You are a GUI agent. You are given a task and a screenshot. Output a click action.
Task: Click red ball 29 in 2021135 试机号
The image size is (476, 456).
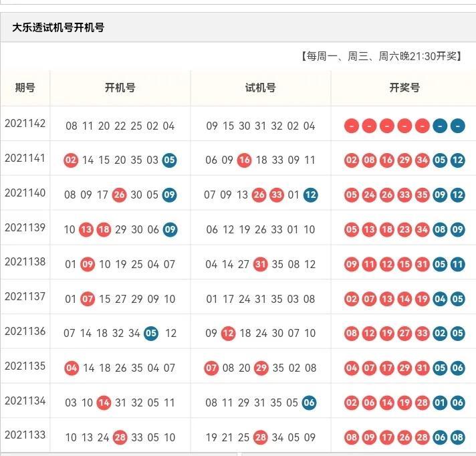point(261,368)
